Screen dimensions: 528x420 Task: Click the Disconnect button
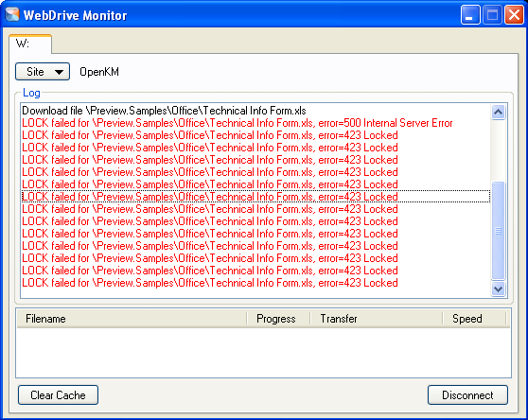tap(467, 395)
